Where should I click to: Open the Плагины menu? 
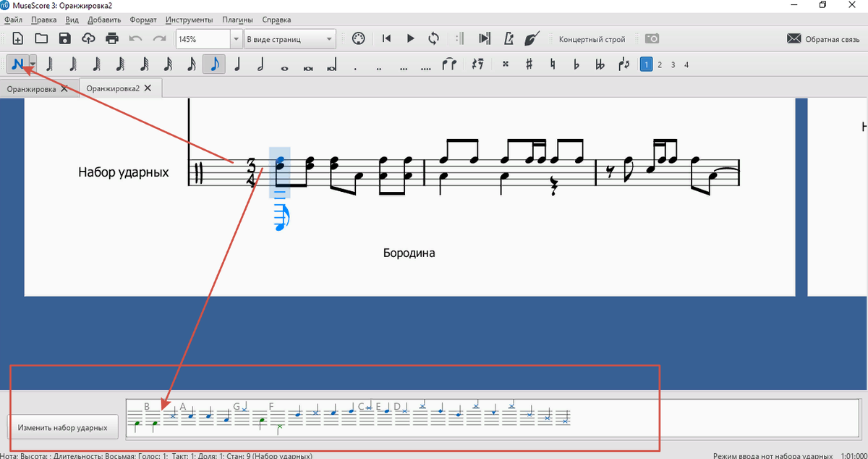[237, 20]
